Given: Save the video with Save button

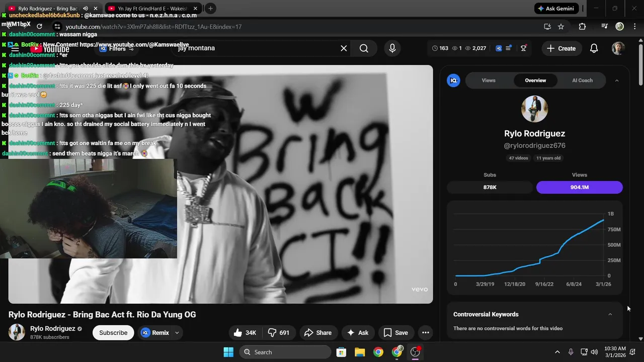Looking at the screenshot, I should point(396,332).
